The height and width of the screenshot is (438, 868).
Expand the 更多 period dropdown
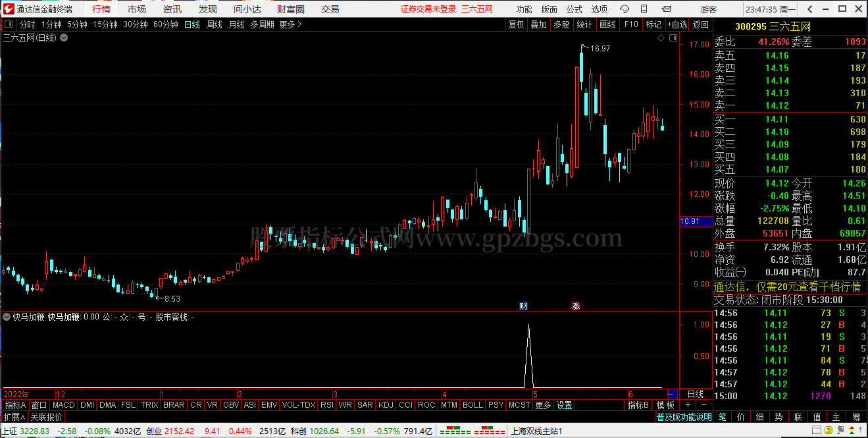pyautogui.click(x=290, y=24)
